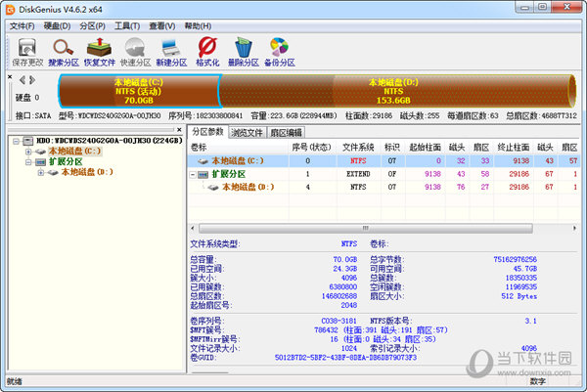Switch to the 浏览文件 tab

tap(248, 132)
